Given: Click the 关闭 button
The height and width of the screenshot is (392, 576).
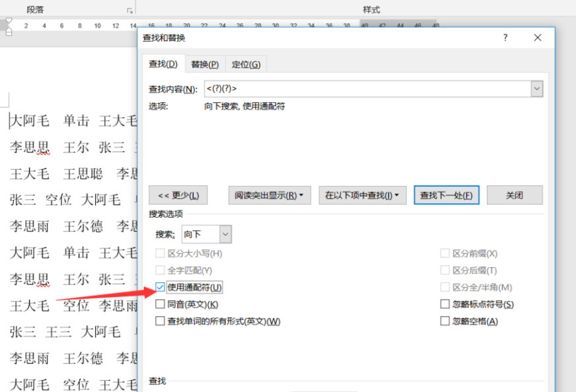Looking at the screenshot, I should 515,195.
